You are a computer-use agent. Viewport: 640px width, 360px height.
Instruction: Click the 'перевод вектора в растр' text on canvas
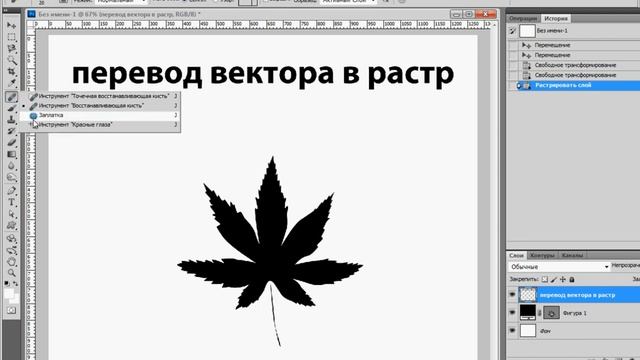coord(263,75)
